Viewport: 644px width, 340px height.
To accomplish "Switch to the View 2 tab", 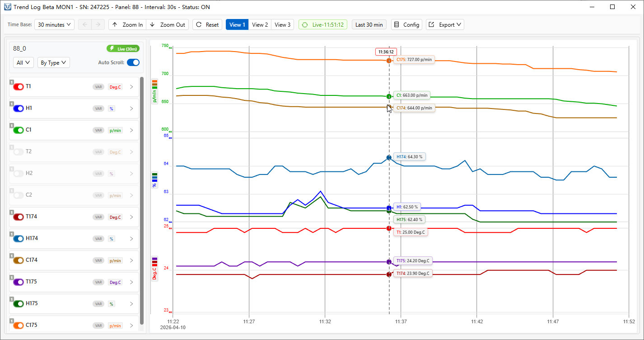I will click(260, 25).
